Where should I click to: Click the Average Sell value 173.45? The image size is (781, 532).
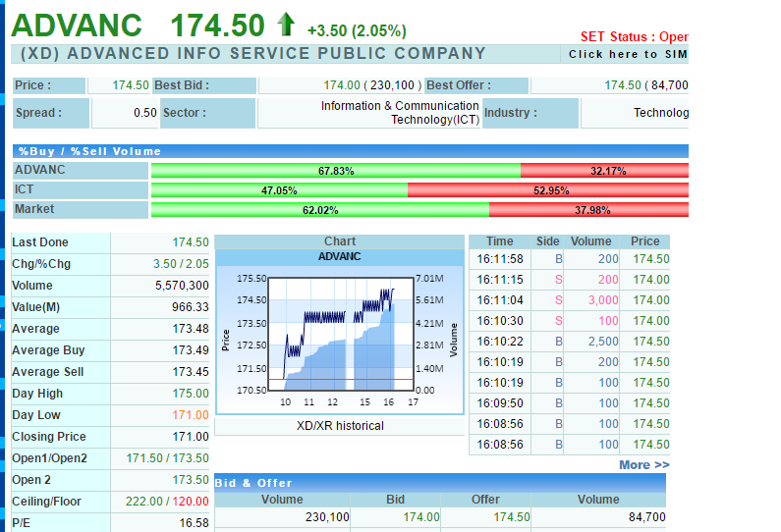click(191, 372)
